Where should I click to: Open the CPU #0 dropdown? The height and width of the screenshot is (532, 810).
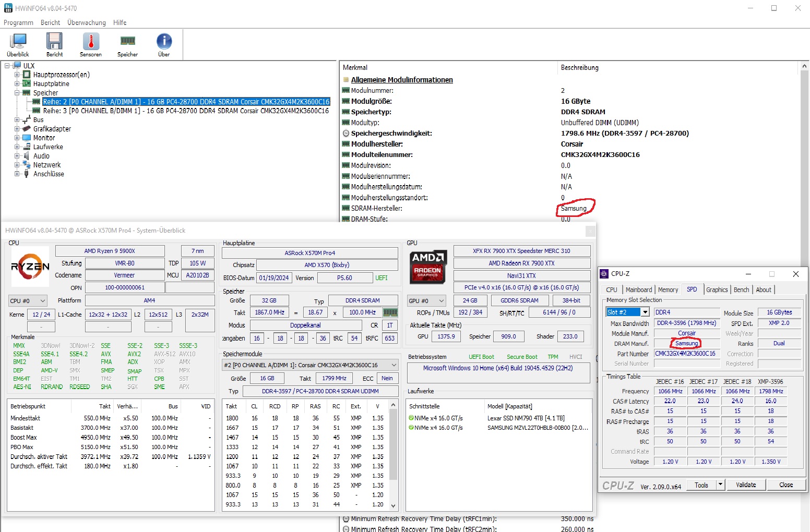click(x=28, y=301)
